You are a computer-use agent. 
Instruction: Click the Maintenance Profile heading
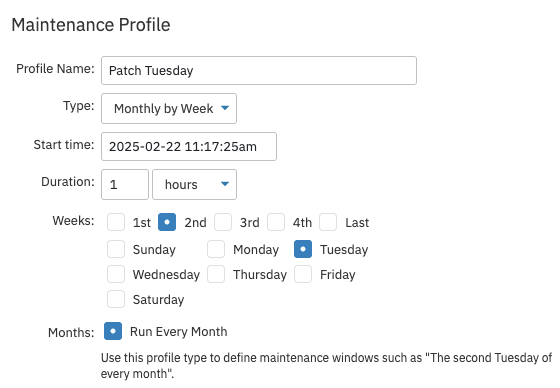coord(91,25)
